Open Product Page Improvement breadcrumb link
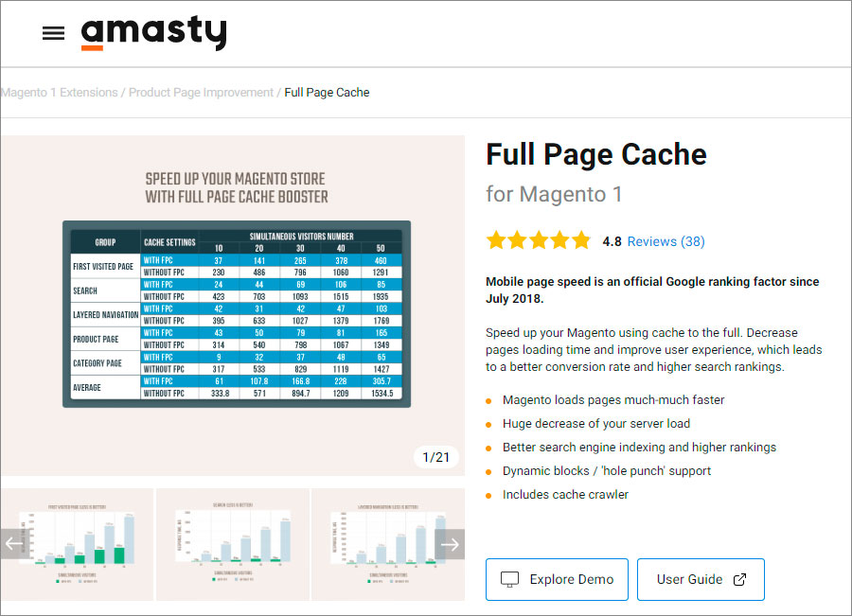Viewport: 852px width, 616px height. 201,93
